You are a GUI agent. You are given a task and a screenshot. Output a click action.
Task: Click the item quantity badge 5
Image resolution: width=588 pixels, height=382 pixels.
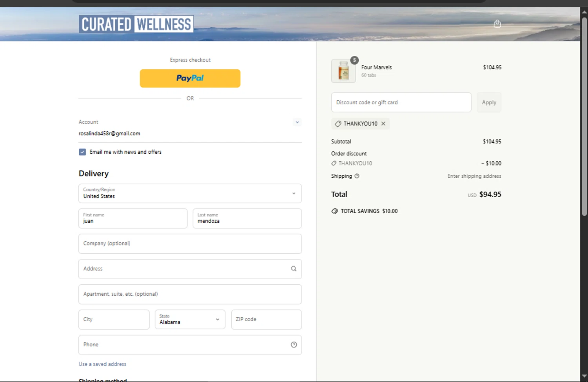(x=354, y=60)
